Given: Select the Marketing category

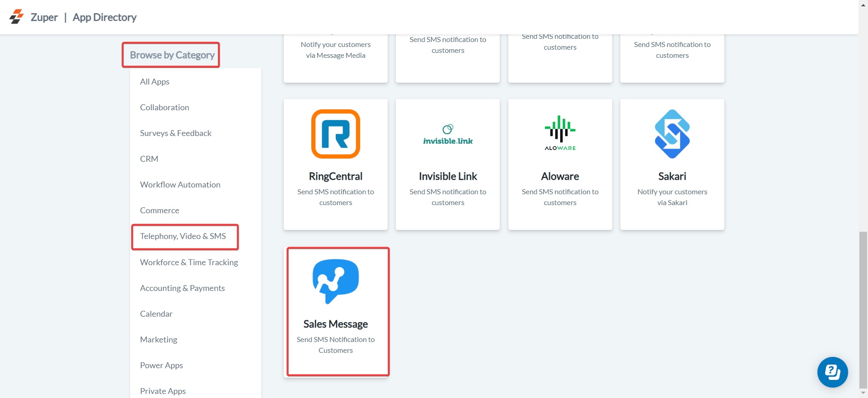Looking at the screenshot, I should click(x=159, y=340).
